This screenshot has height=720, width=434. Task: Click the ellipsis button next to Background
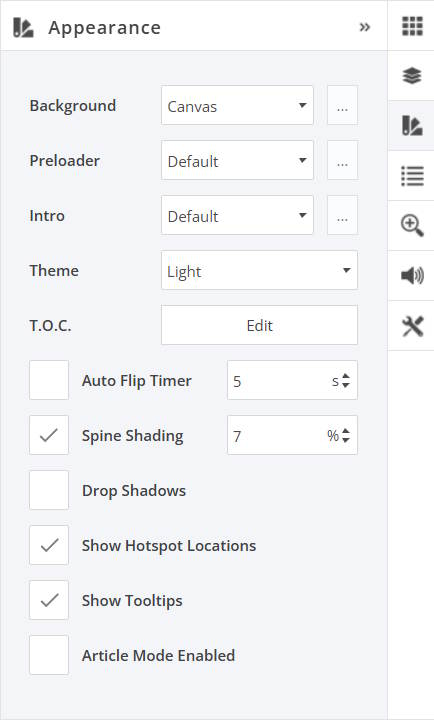click(342, 105)
